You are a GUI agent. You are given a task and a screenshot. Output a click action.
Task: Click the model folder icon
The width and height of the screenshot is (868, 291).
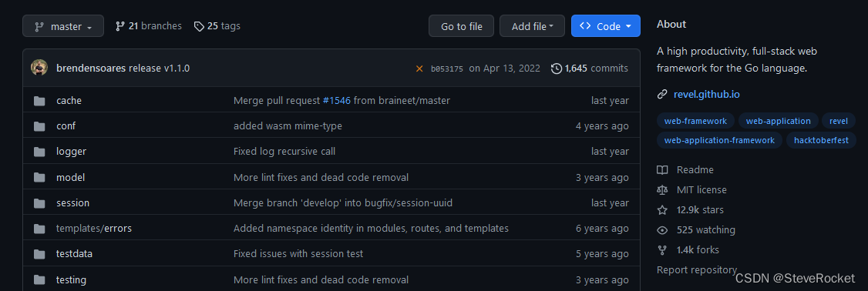point(39,178)
